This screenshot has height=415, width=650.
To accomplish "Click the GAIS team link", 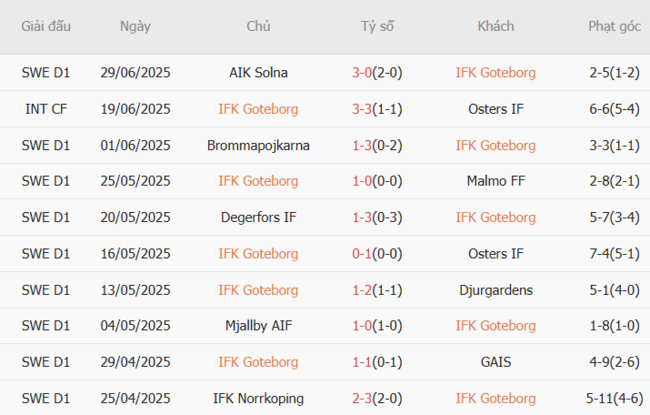I will pos(495,362).
